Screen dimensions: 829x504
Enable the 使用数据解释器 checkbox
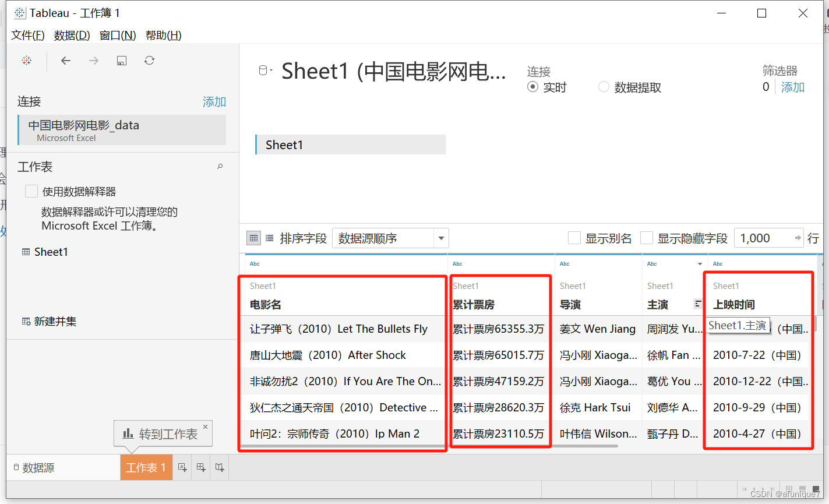31,191
